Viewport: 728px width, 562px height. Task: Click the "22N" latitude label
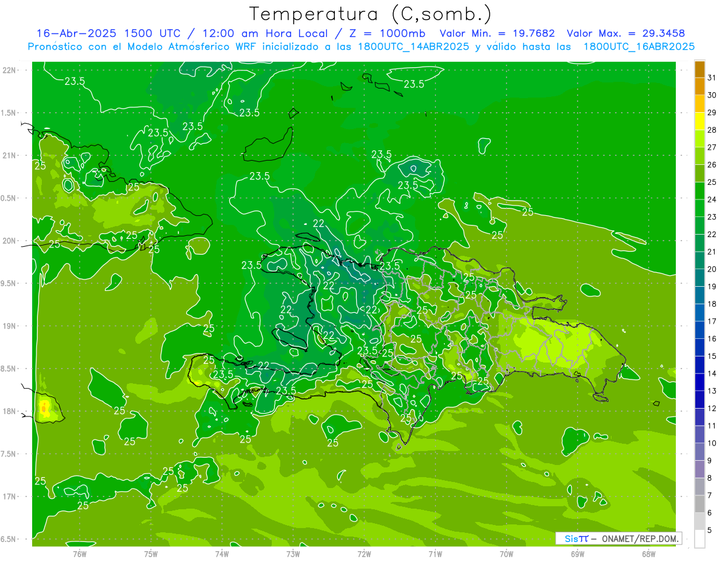coord(9,70)
